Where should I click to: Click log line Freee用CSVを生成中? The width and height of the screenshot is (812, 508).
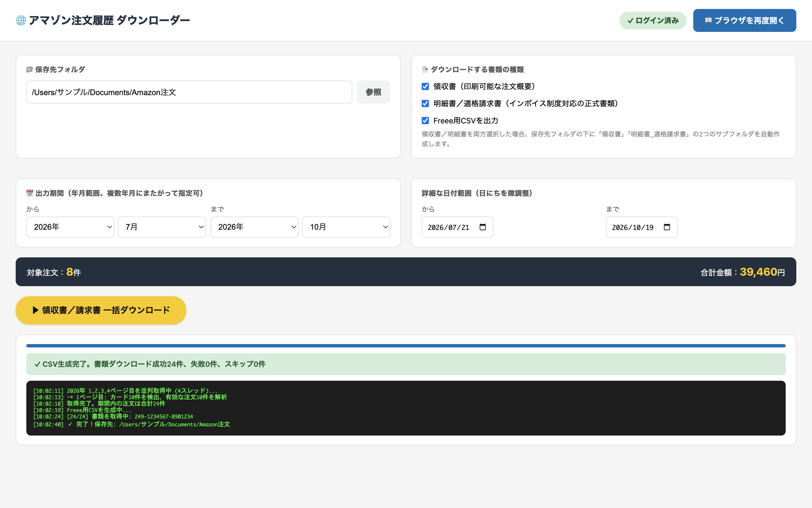coord(82,410)
